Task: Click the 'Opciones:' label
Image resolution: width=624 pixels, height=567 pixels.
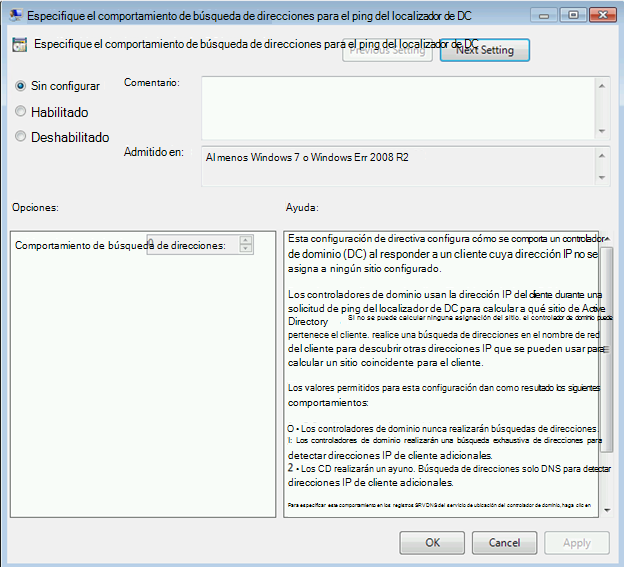Action: click(35, 207)
